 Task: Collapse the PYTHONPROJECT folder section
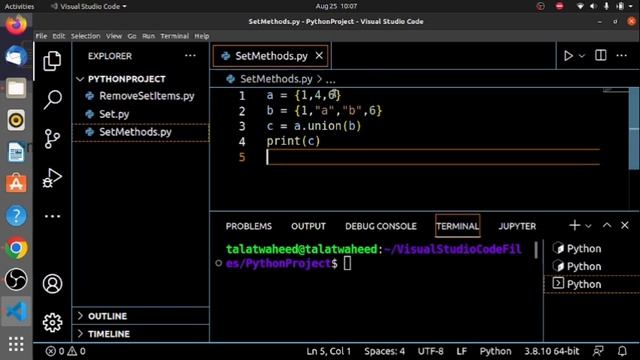[x=141, y=79]
